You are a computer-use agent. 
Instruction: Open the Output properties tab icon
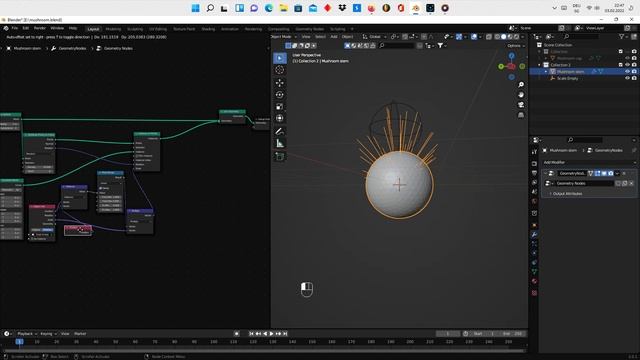tap(534, 173)
